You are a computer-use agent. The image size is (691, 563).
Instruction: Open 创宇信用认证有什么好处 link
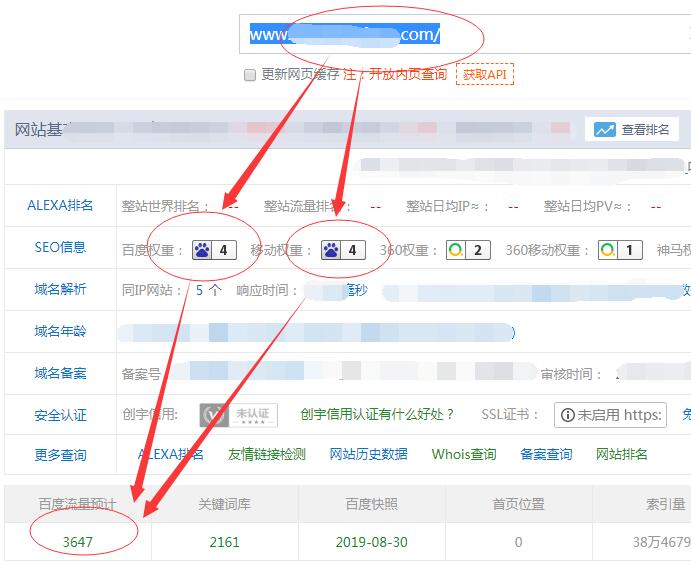[377, 414]
